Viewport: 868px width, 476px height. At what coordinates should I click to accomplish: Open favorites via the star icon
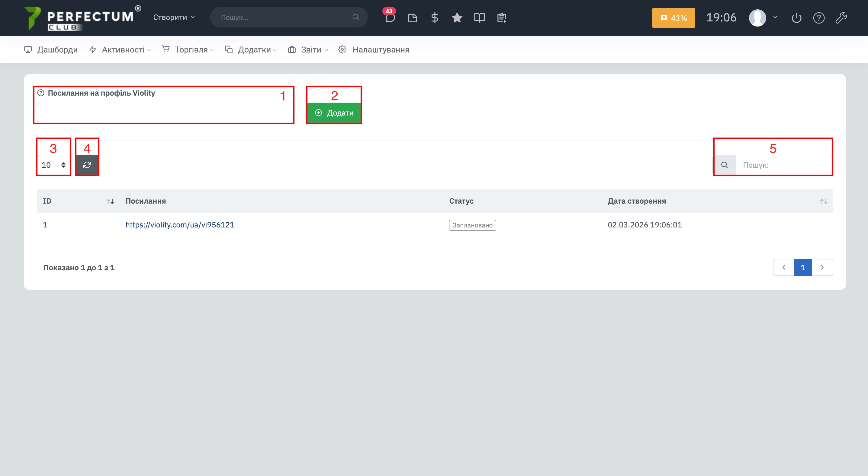(x=457, y=17)
